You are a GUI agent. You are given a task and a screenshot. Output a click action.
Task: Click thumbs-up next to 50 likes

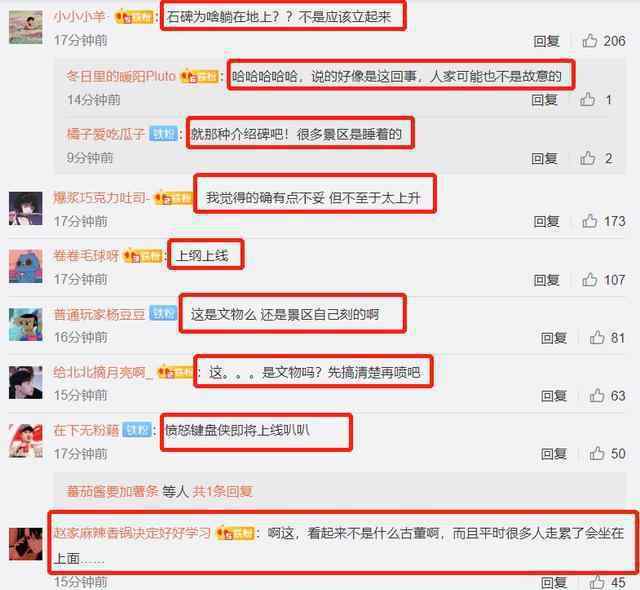[597, 453]
